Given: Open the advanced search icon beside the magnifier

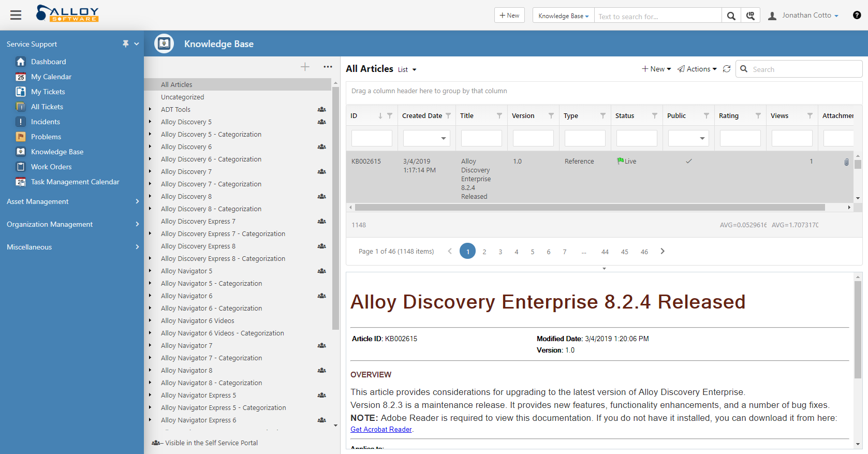Looking at the screenshot, I should pos(751,16).
